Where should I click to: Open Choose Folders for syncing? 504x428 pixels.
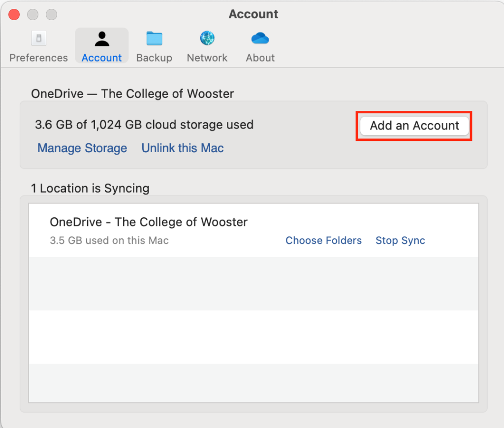(323, 240)
